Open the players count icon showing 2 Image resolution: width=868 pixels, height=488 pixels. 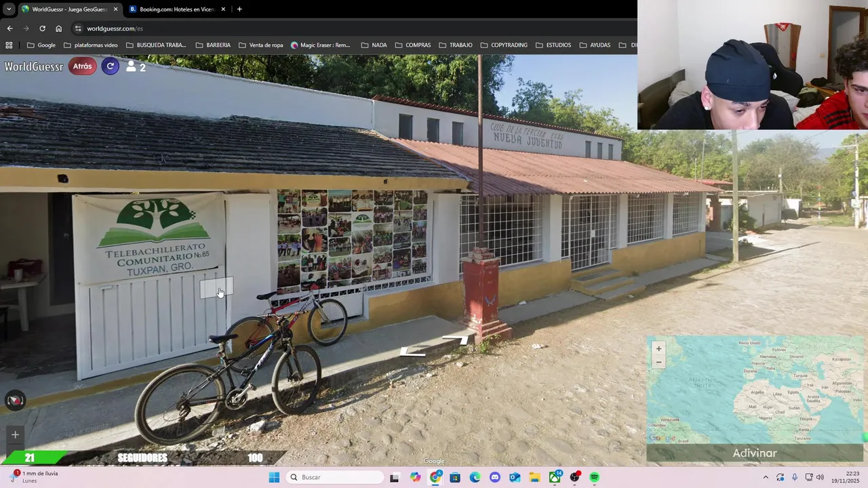click(136, 66)
